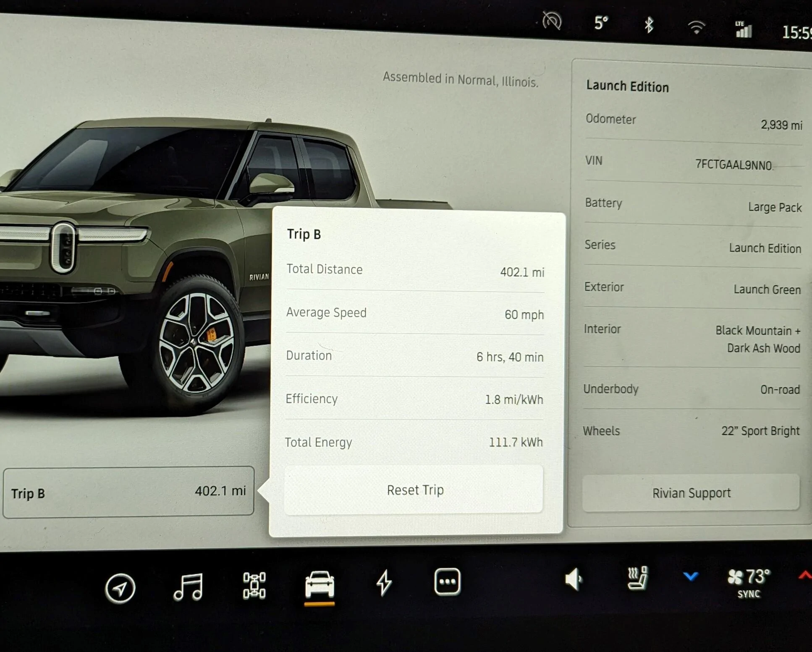The height and width of the screenshot is (652, 812).
Task: Tap the Wi-Fi status icon
Action: click(x=697, y=28)
